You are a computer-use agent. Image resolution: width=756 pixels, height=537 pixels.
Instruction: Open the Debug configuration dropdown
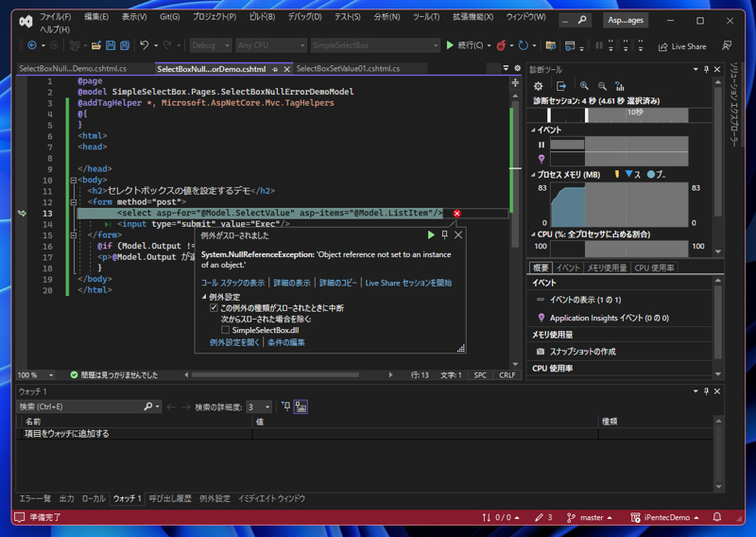click(211, 45)
